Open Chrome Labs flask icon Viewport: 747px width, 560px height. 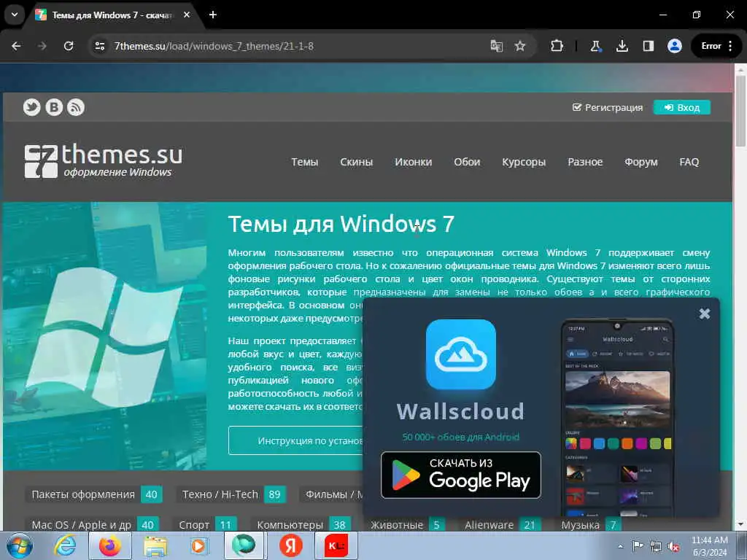coord(595,46)
